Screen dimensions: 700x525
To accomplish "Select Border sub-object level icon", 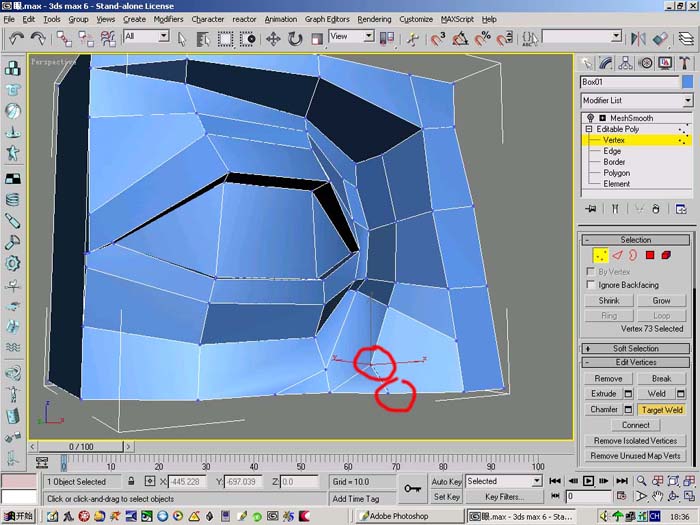I will pos(633,255).
